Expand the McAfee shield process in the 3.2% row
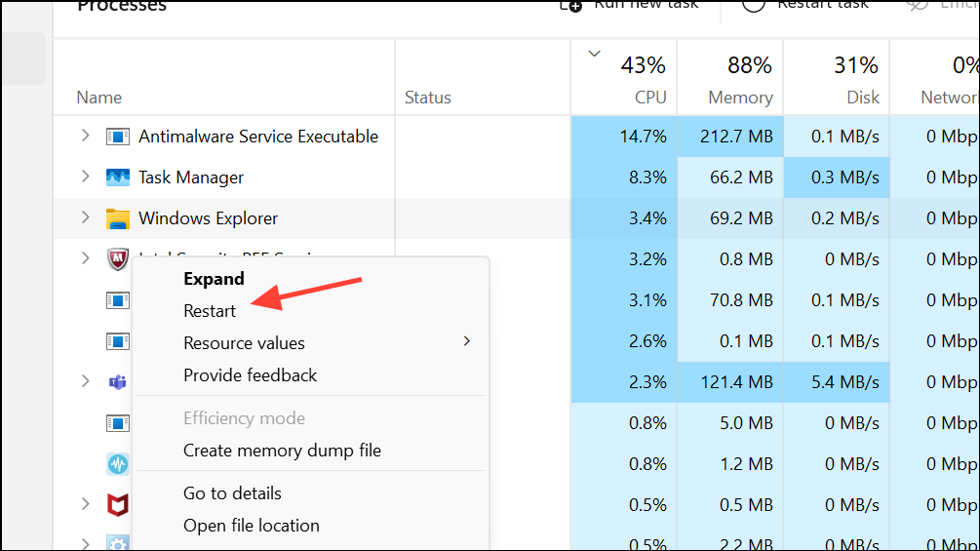980x551 pixels. click(86, 258)
